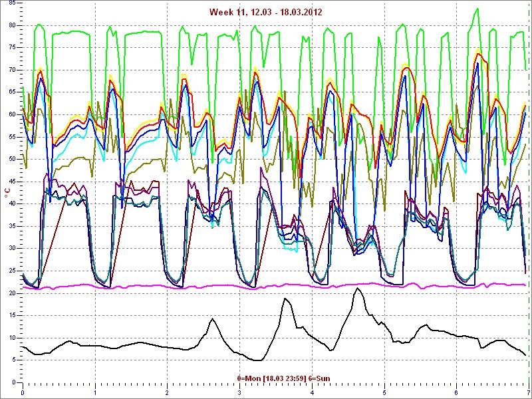This screenshot has height=399, width=532.
Task: Click the y-axis tick label "0"
Action: 14,382
